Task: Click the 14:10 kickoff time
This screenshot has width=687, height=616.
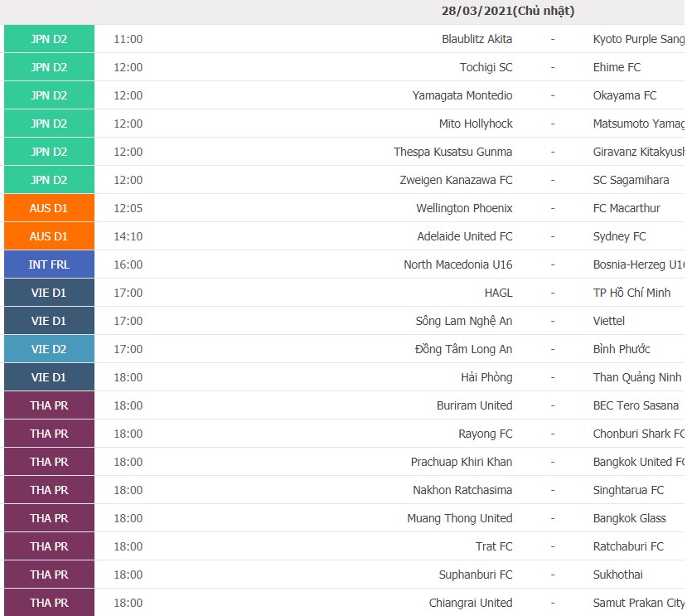Action: [128, 236]
